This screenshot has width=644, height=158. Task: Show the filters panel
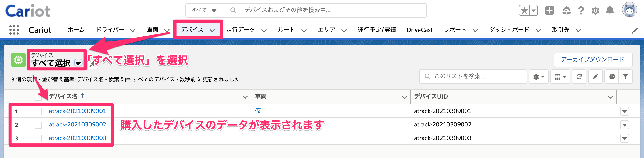click(626, 77)
